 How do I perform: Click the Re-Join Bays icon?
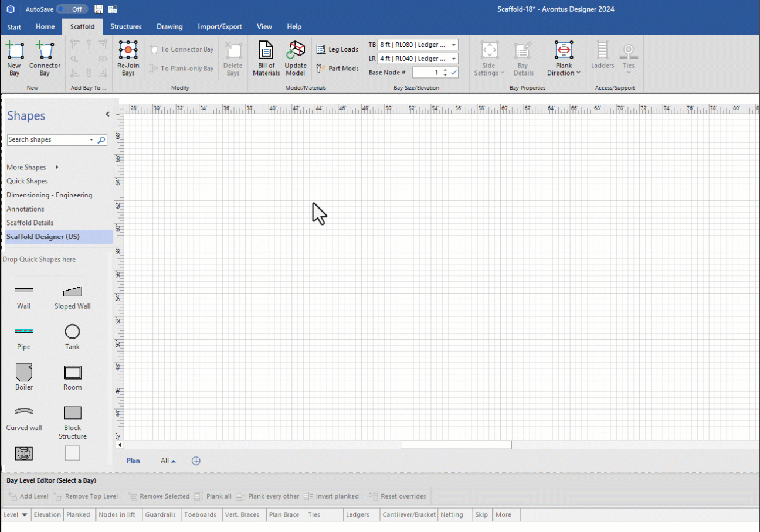(x=128, y=52)
